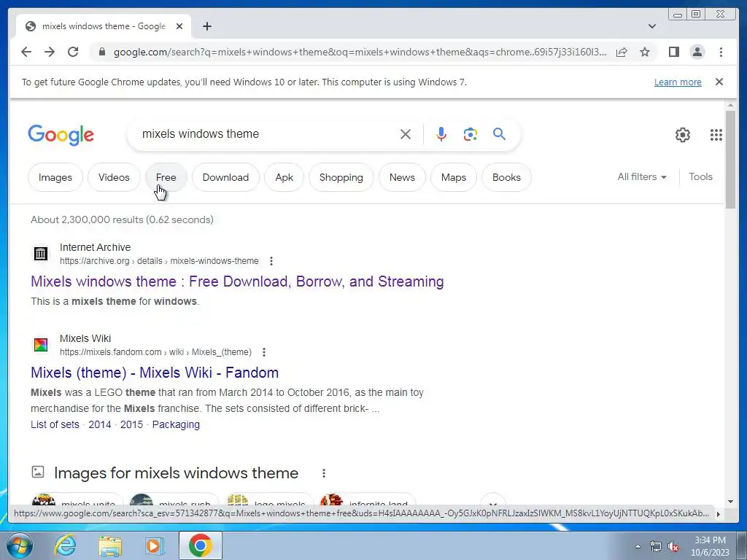Go back to the previous page

(26, 52)
